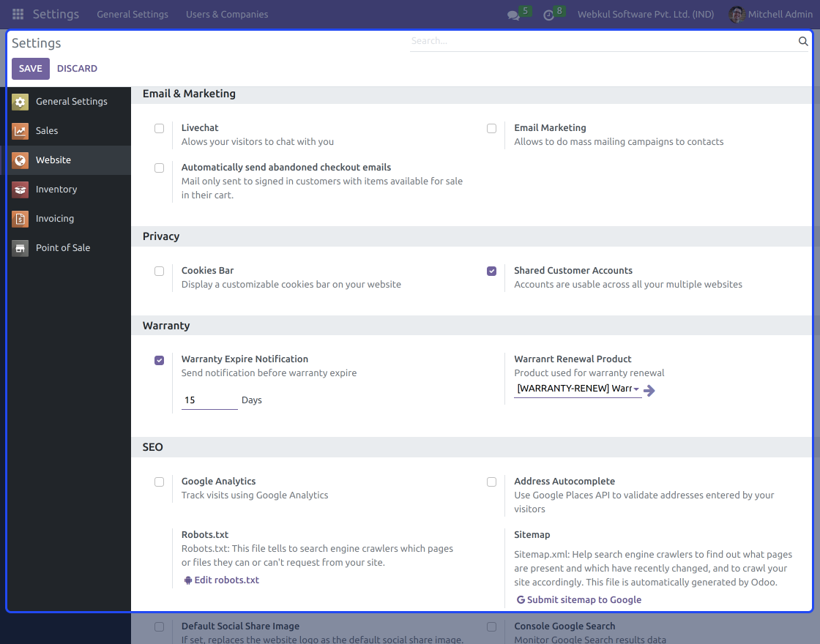
Task: Click the search magnifier icon
Action: click(803, 41)
